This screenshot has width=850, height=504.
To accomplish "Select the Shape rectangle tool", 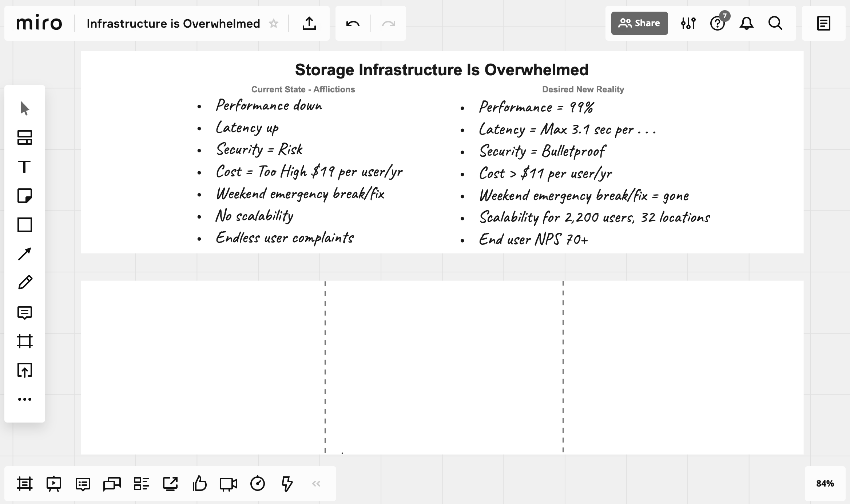I will click(25, 225).
